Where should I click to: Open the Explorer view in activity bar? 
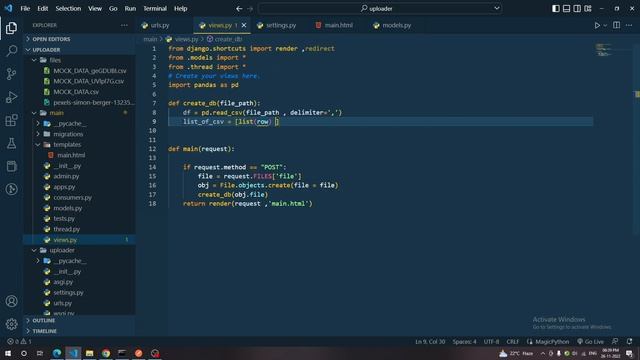tap(11, 28)
